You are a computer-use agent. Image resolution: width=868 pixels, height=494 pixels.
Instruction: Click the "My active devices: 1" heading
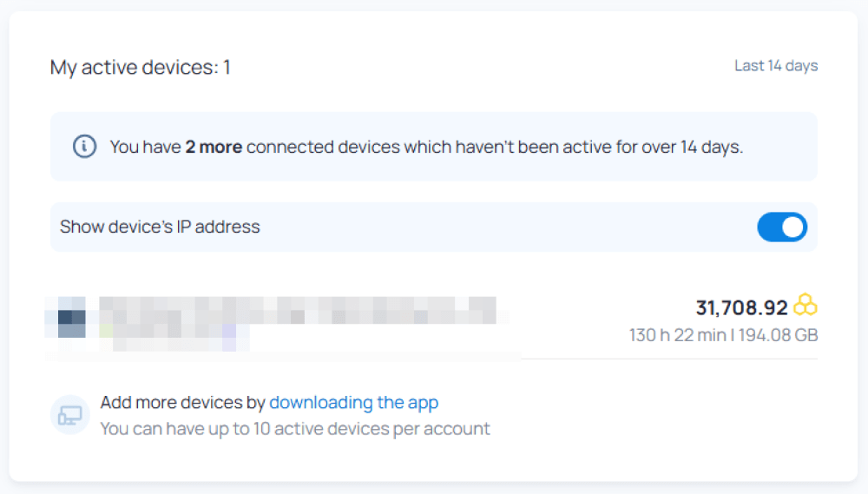point(141,68)
